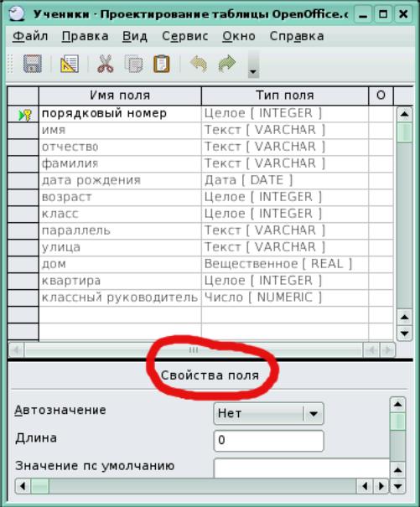Click the bottom-corner down arrow of properties scrollbar

(397, 486)
